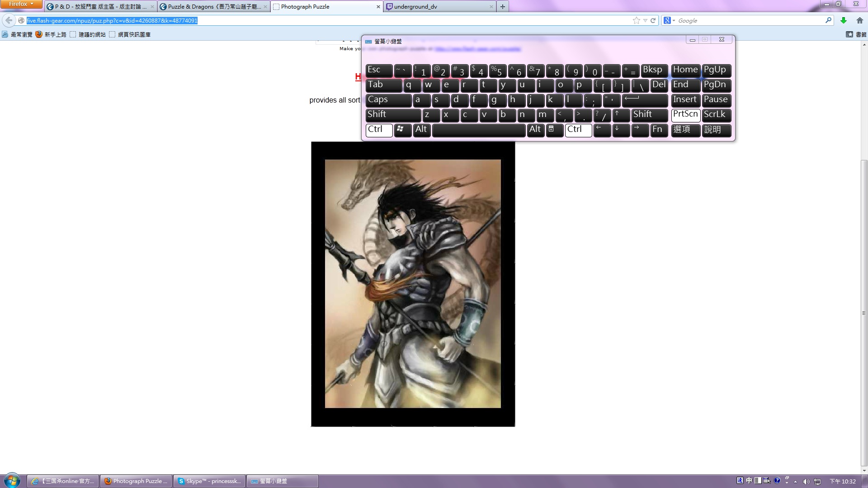
Task: Click the Enter key on-screen keyboard
Action: pyautogui.click(x=645, y=100)
